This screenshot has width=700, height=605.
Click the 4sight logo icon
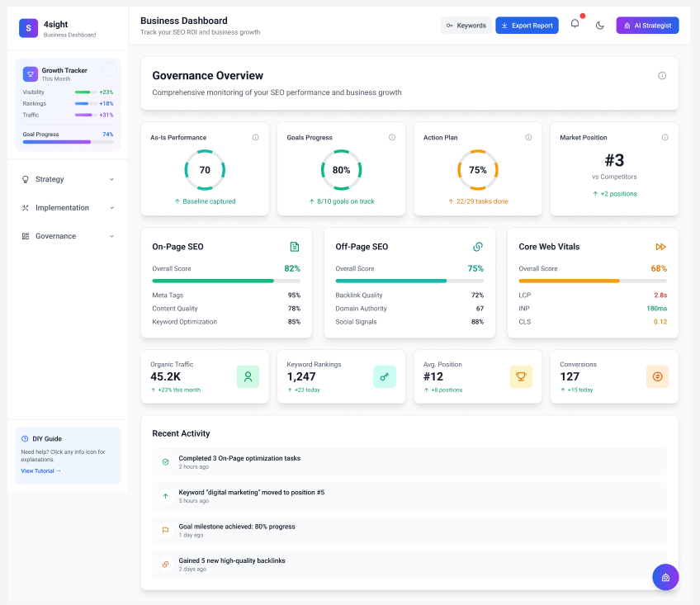[x=28, y=28]
